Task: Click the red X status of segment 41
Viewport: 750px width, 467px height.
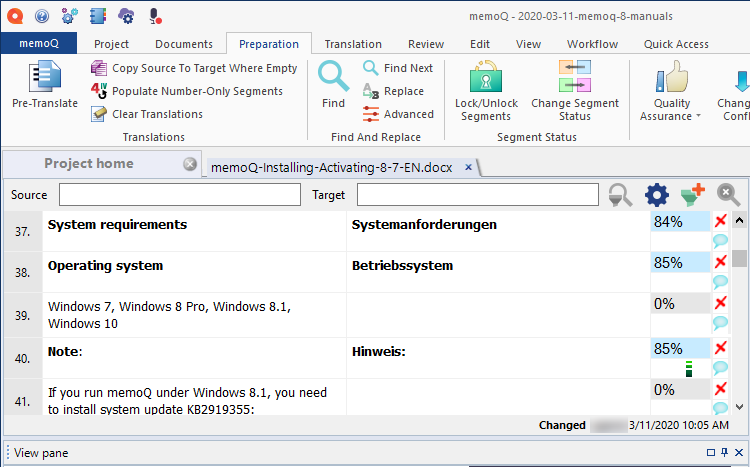Action: click(x=720, y=389)
